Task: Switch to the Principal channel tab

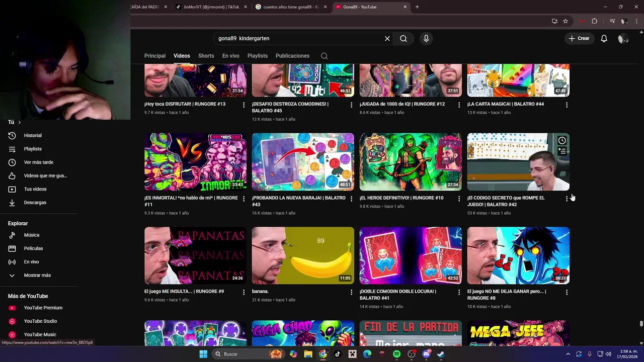Action: [155, 56]
